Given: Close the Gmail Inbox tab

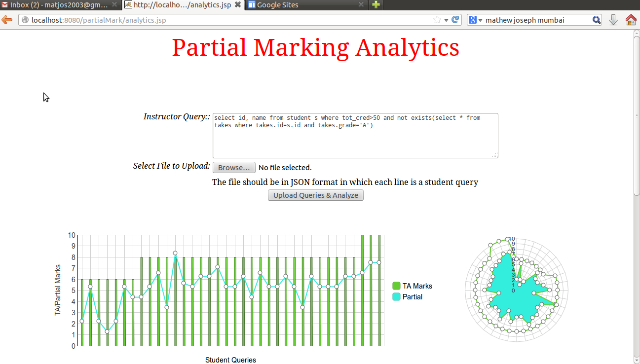Looking at the screenshot, I should (114, 5).
